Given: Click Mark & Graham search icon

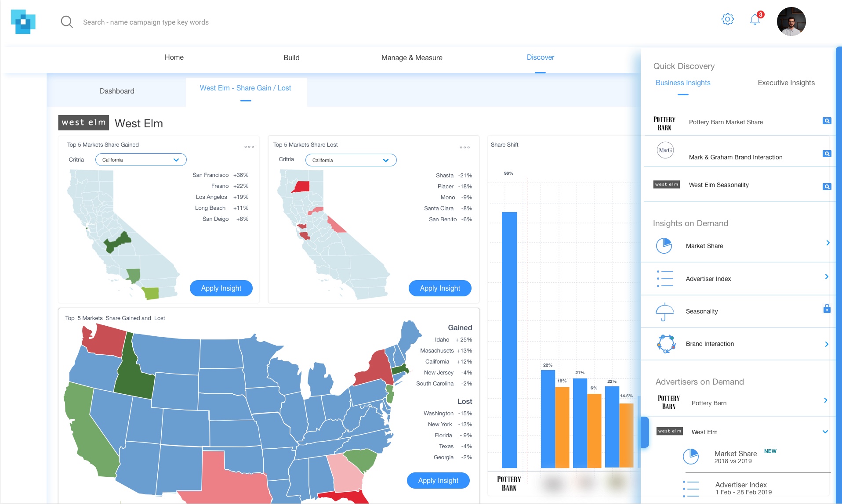Looking at the screenshot, I should [x=827, y=154].
